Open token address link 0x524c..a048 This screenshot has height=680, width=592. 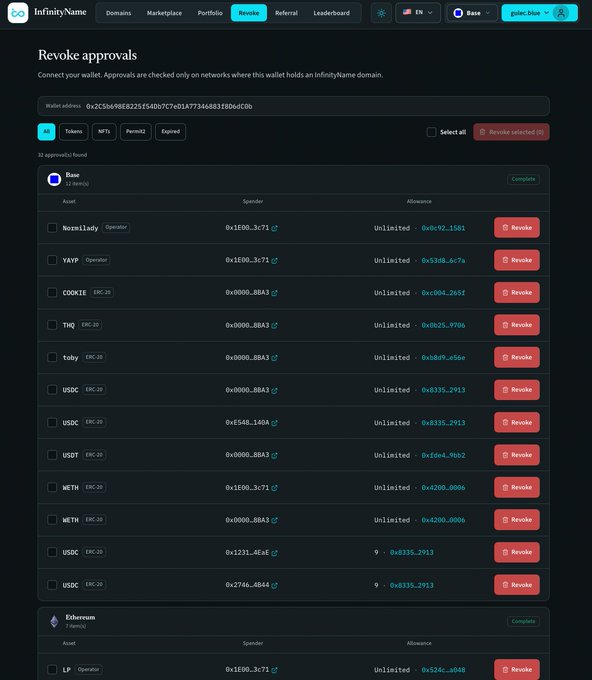click(x=443, y=670)
